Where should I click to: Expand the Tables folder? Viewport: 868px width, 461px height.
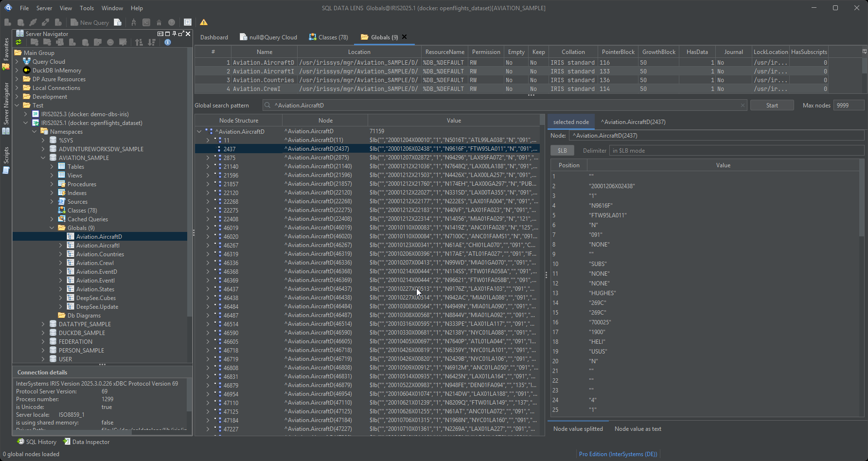[52, 167]
